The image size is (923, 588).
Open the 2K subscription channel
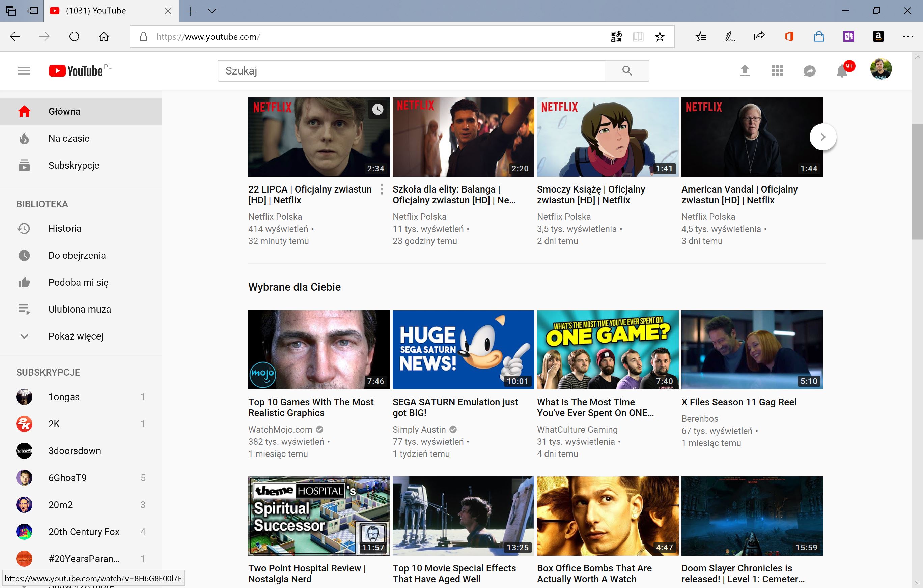81,424
